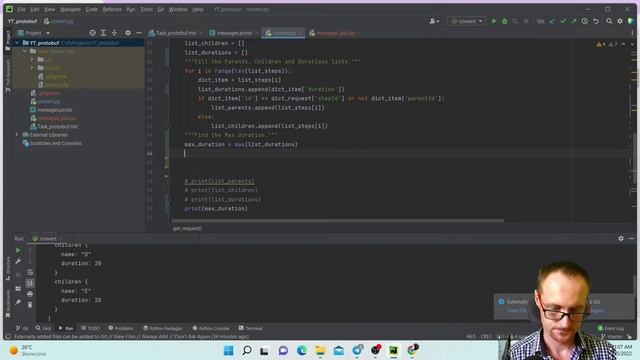Open Python Packages tool window
This screenshot has width=640, height=360.
click(163, 328)
